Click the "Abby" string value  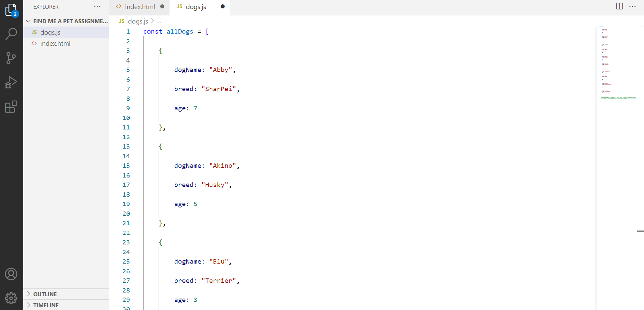220,70
